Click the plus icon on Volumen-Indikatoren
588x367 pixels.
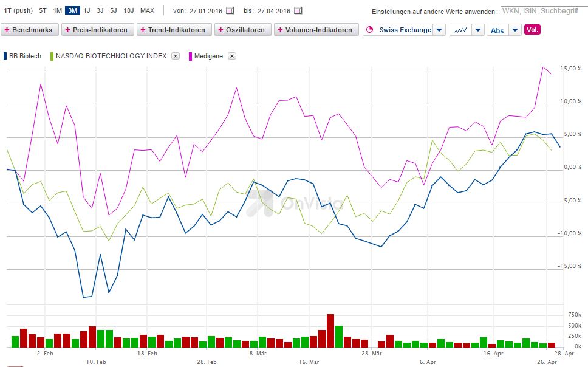click(x=280, y=29)
